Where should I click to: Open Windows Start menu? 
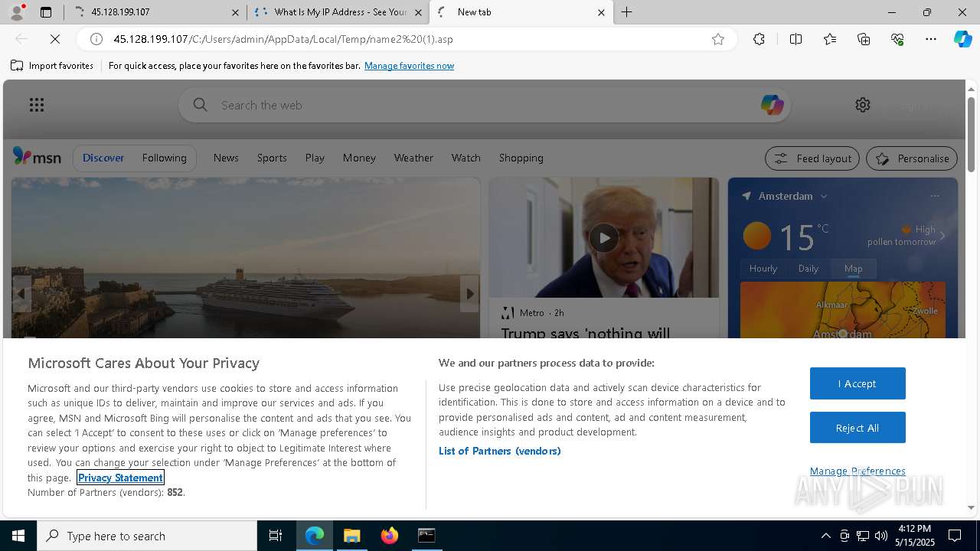[18, 536]
